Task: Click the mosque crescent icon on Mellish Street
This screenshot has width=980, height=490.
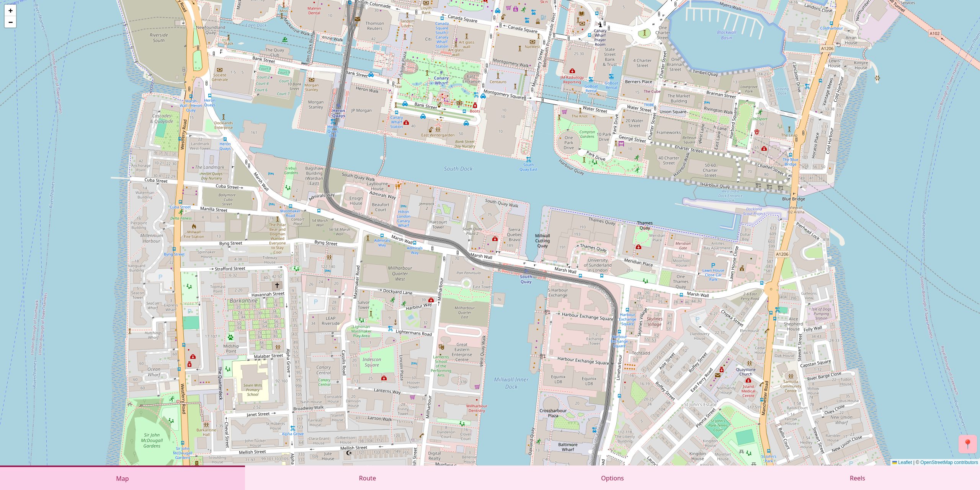Action: click(x=349, y=453)
